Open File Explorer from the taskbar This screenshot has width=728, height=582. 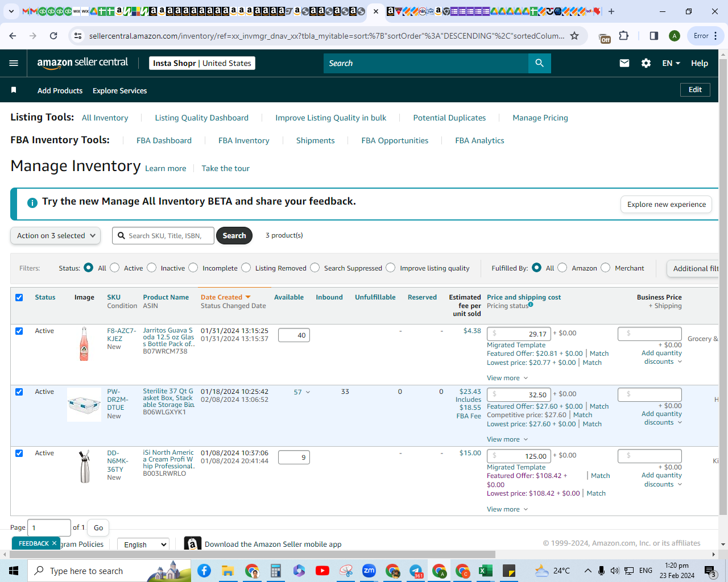228,571
